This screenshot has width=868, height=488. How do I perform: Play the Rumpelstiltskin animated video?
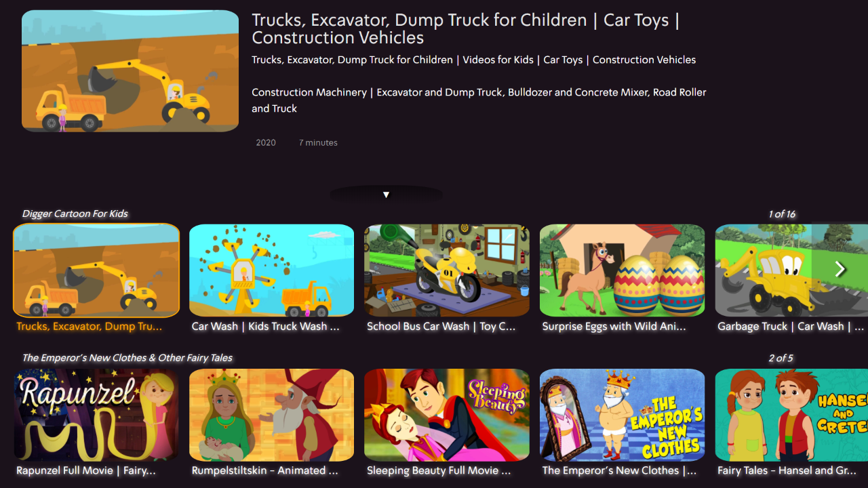click(x=271, y=415)
